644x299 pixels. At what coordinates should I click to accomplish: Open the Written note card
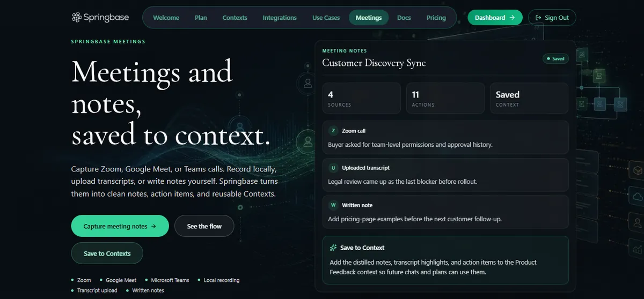click(x=445, y=212)
